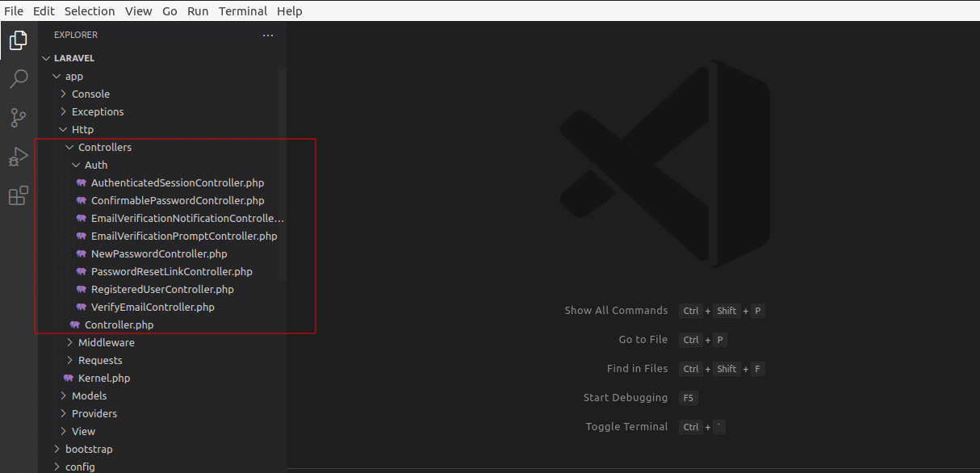Select the VerifyEmailController.php file
This screenshot has width=980, height=473.
coord(153,307)
